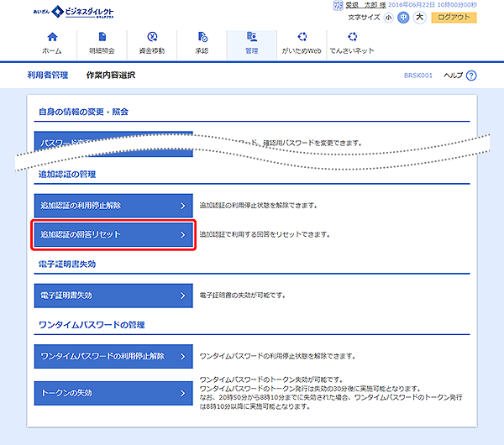Click the Business Direct logo
The height and width of the screenshot is (445, 504).
pyautogui.click(x=74, y=13)
